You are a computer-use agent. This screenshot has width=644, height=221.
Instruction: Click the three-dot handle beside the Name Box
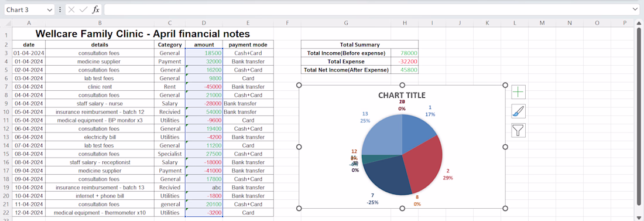click(x=60, y=9)
